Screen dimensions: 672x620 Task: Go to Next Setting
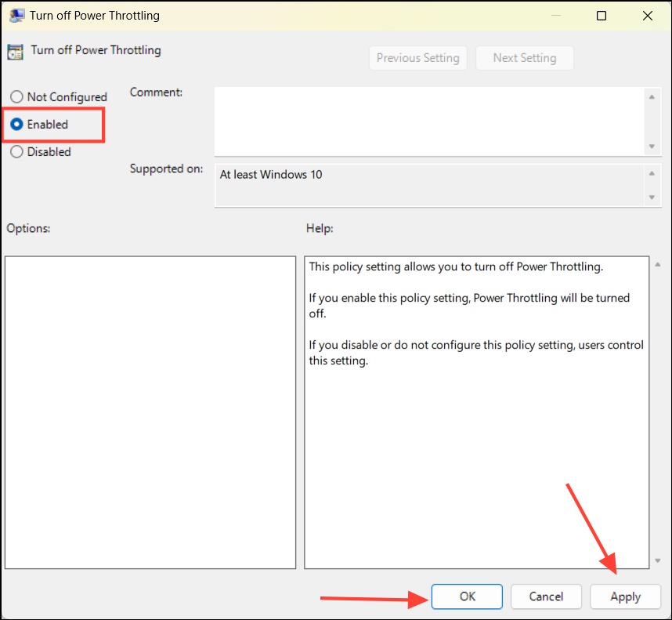click(x=525, y=58)
